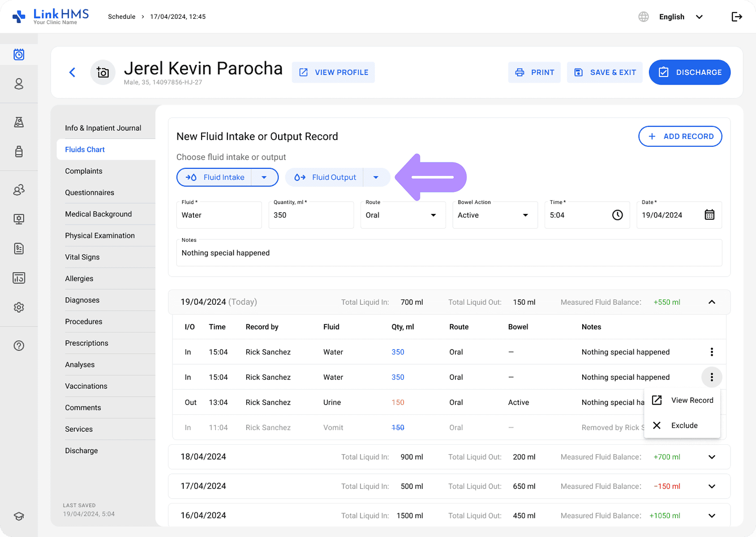
Task: Open the Bowel Action dropdown
Action: tap(494, 215)
